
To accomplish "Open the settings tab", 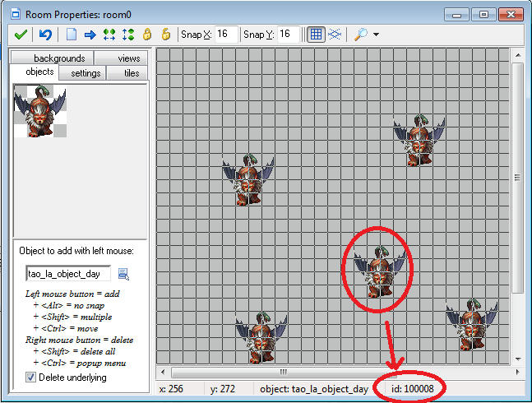I will (x=82, y=73).
